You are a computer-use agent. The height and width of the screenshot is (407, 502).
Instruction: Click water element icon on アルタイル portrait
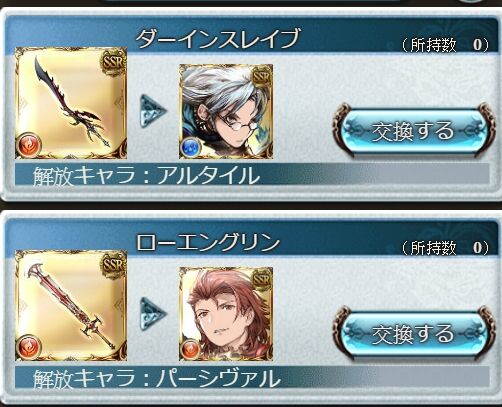coord(191,147)
